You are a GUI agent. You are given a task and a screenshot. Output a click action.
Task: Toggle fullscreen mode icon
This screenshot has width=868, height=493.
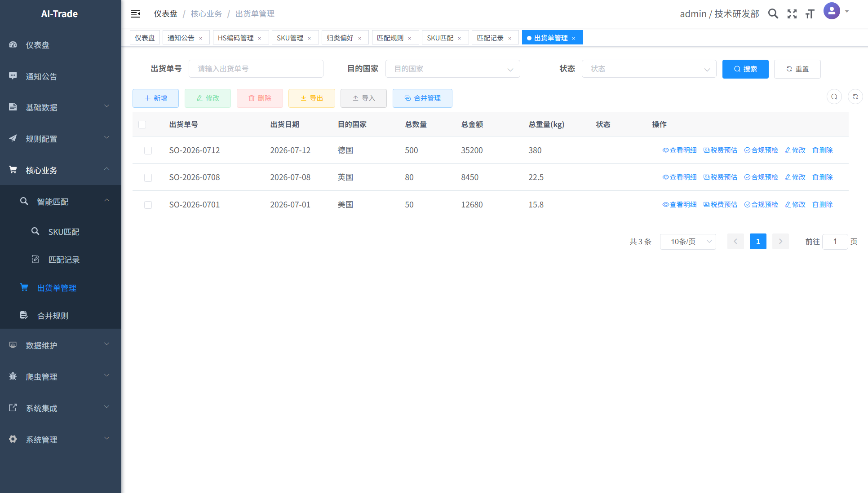(792, 14)
